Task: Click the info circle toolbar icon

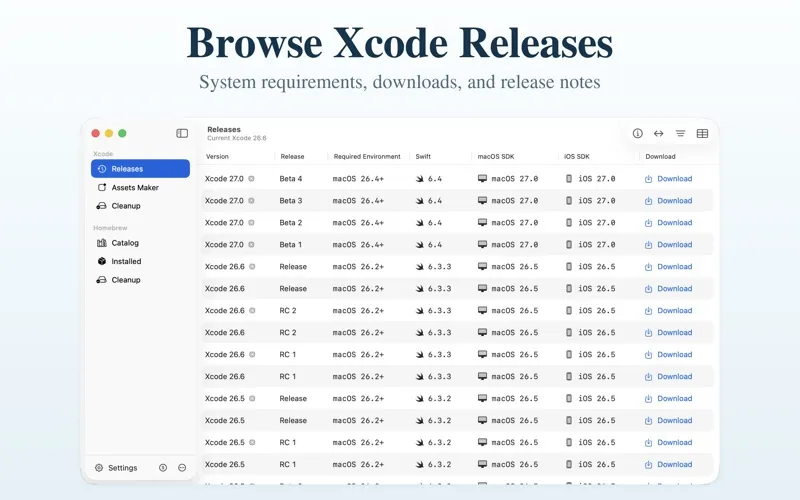Action: (x=637, y=134)
